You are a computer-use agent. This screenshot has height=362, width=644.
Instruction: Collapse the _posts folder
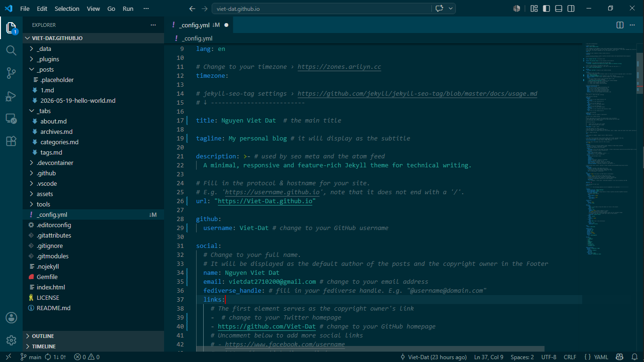coord(93,69)
